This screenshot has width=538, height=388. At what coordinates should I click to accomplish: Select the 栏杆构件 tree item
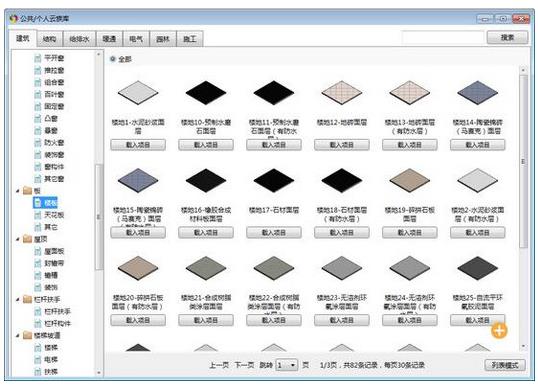click(x=57, y=324)
